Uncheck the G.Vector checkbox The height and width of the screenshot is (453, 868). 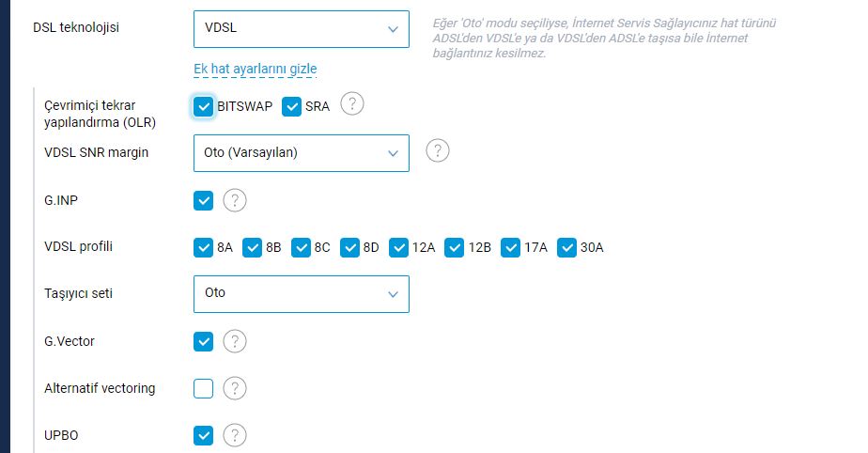(x=203, y=342)
